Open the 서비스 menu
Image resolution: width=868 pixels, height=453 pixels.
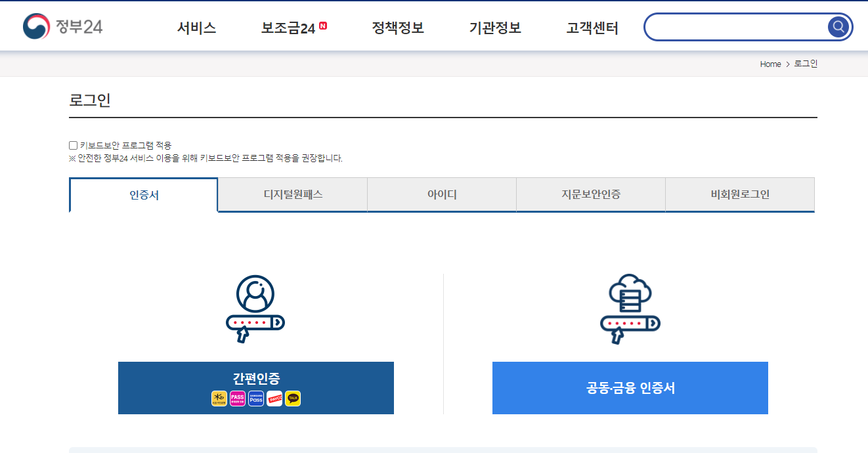(x=196, y=28)
